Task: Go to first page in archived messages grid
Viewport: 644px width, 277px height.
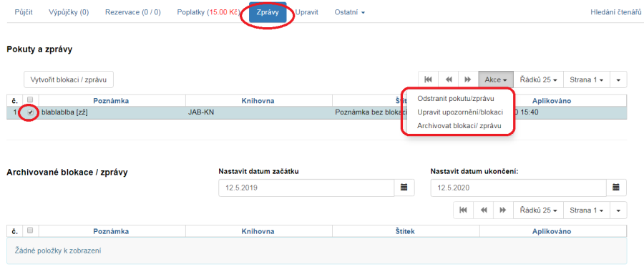Action: point(463,210)
